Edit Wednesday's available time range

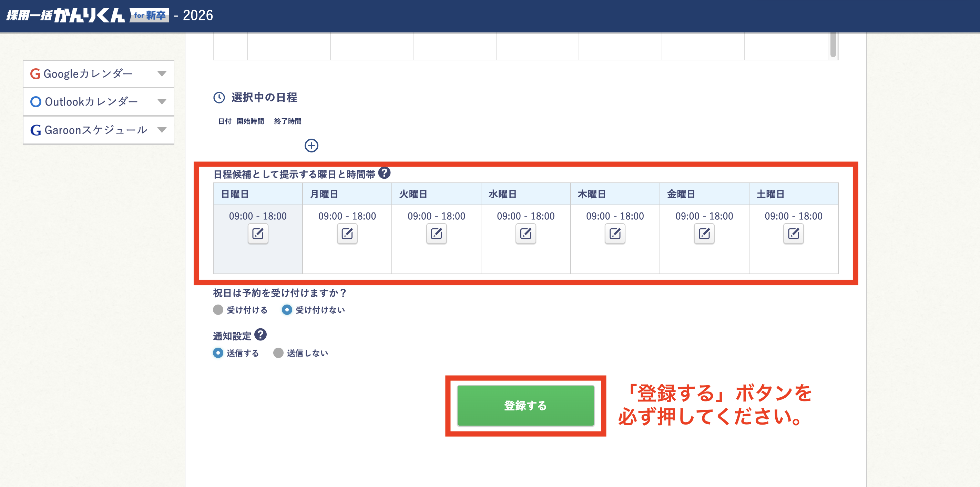coord(525,234)
